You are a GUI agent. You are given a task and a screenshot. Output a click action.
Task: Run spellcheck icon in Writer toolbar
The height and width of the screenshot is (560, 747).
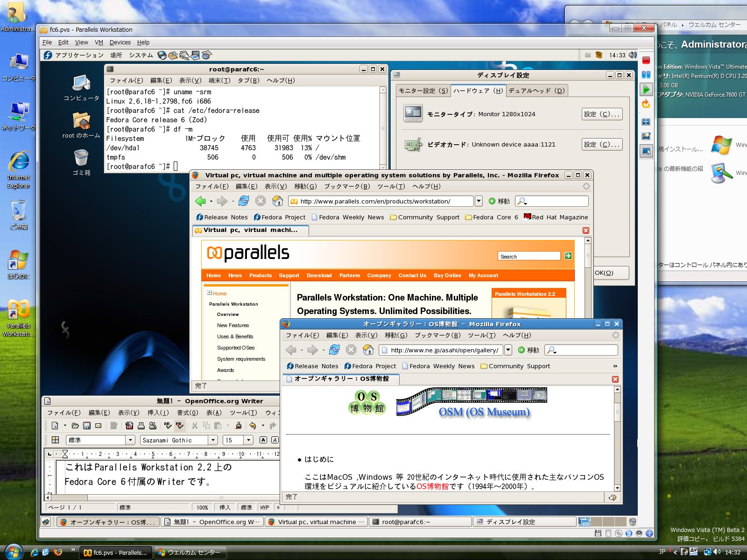pyautogui.click(x=168, y=426)
